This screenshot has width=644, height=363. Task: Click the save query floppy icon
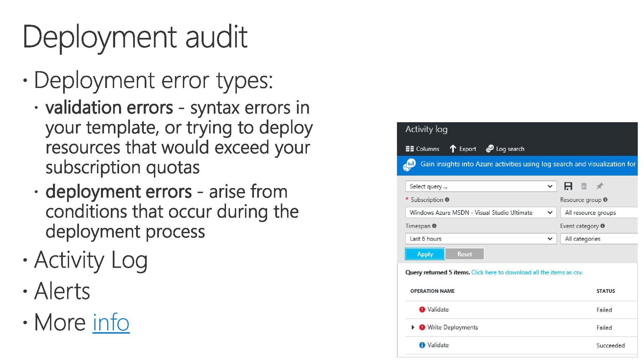568,186
